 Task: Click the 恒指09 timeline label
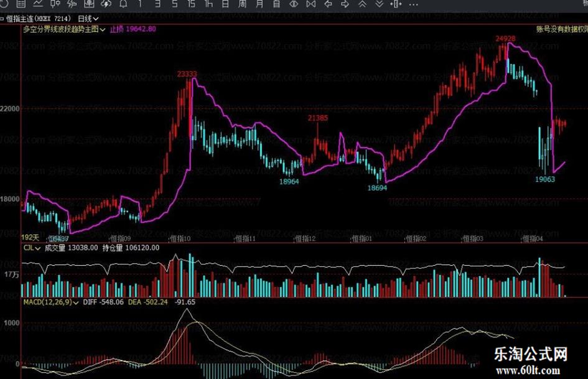120,238
